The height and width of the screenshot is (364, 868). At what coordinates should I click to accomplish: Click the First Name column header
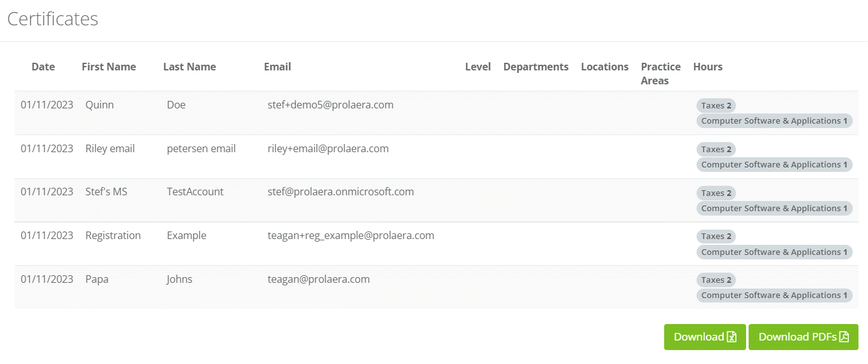tap(109, 67)
